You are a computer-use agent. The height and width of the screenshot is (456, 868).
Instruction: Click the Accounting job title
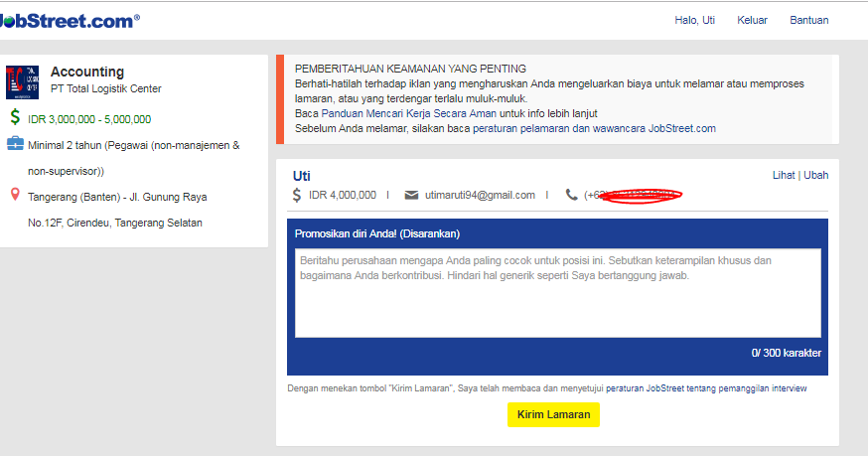87,73
